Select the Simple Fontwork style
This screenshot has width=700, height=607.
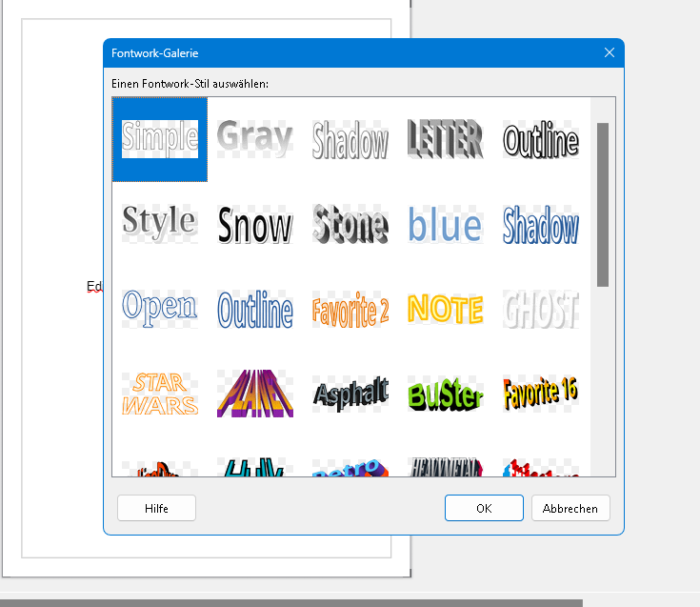[x=160, y=139]
